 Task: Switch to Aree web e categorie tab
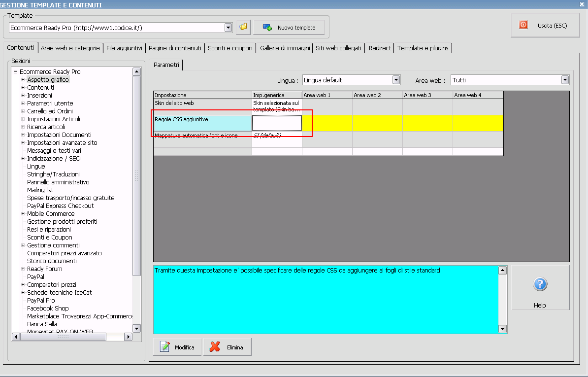tap(70, 48)
